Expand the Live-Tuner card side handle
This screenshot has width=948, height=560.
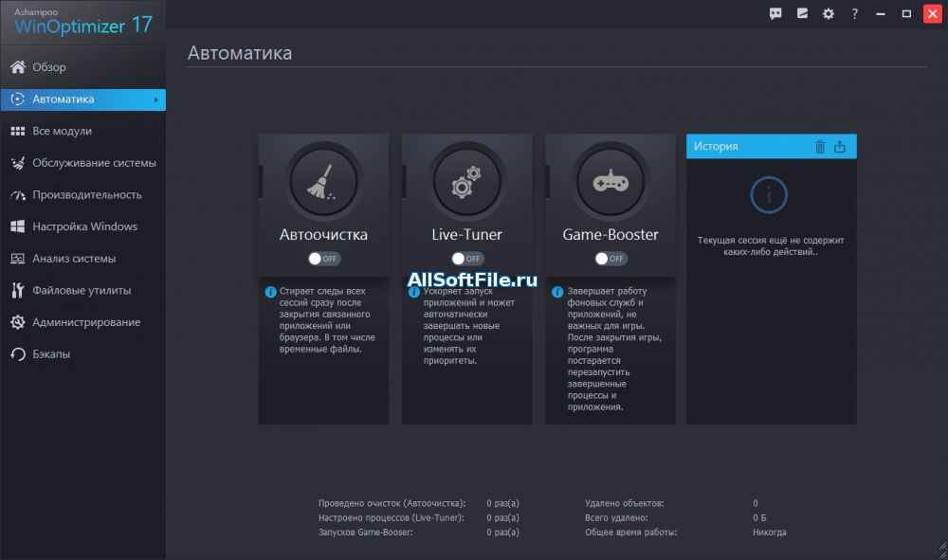[x=404, y=181]
